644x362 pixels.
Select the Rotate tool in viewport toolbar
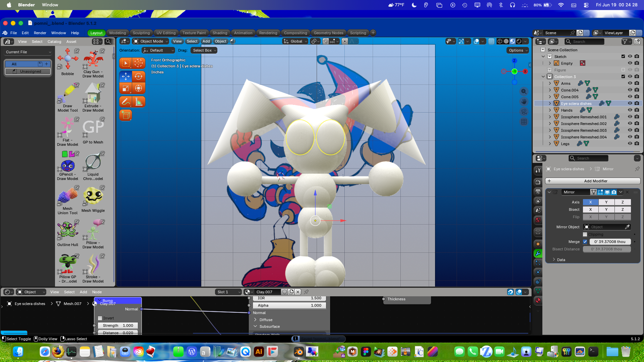(x=138, y=76)
